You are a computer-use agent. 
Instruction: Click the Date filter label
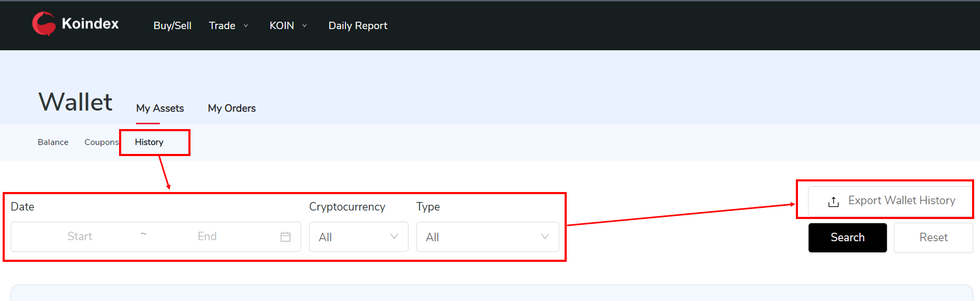(x=22, y=207)
